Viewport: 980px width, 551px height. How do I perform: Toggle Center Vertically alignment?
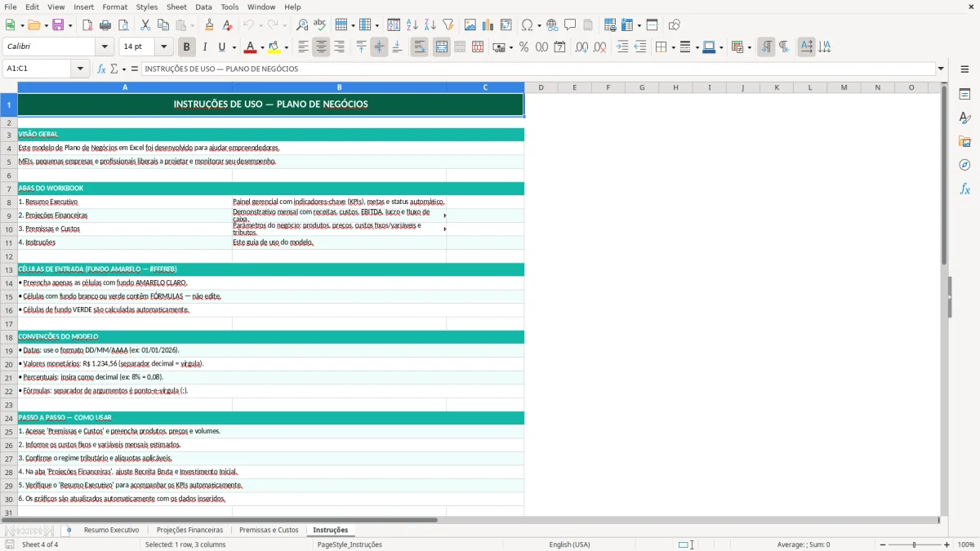tap(379, 47)
